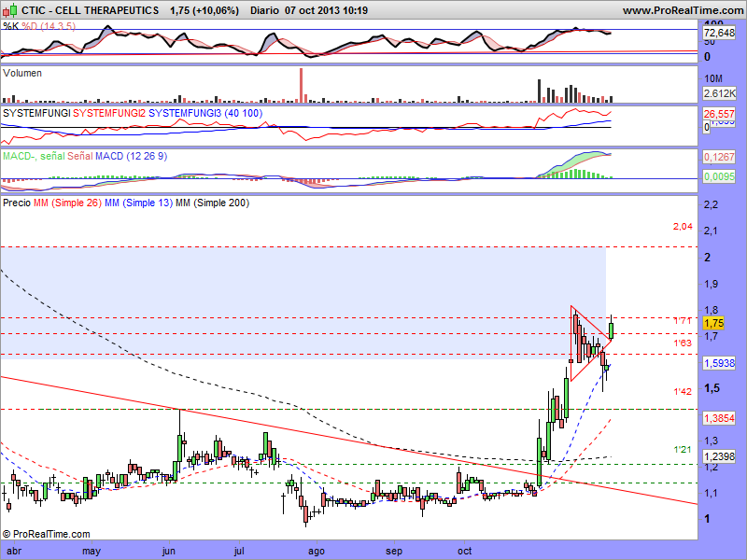Screen dimensions: 747x560
Task: Select the Precio label
Action: (x=17, y=203)
